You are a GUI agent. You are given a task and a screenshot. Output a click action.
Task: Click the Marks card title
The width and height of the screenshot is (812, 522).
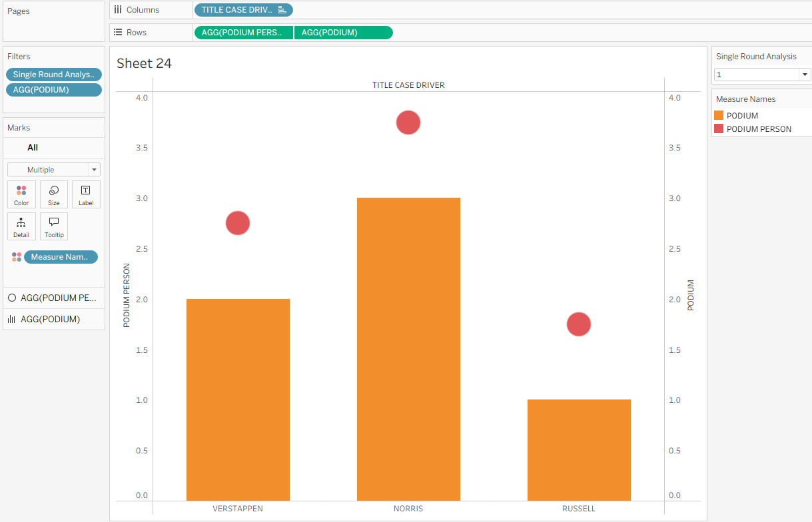[x=19, y=128]
